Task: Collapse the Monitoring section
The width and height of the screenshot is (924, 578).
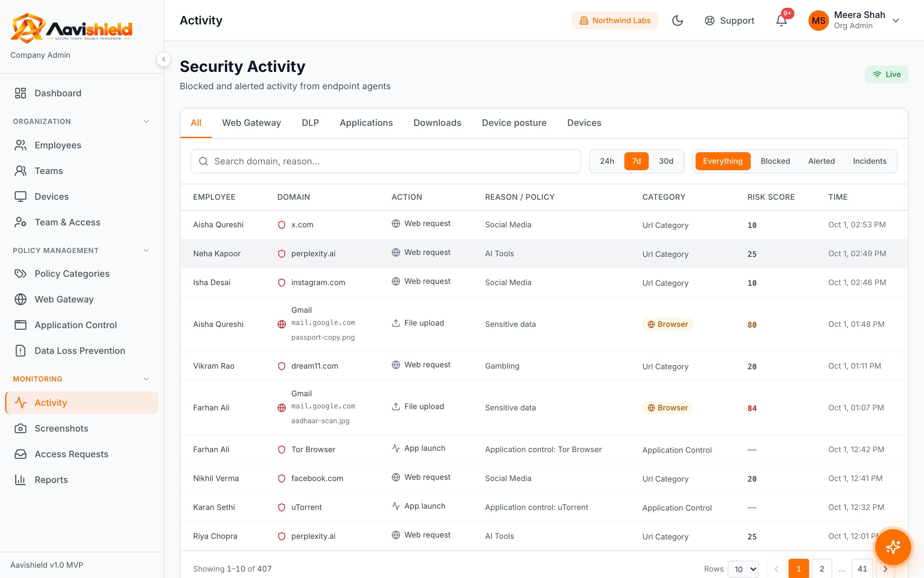Action: [x=146, y=379]
